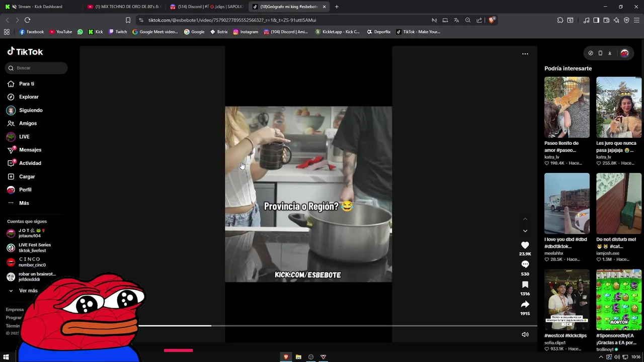This screenshot has width=644, height=362.
Task: Open File Explorer from taskbar
Action: click(298, 357)
